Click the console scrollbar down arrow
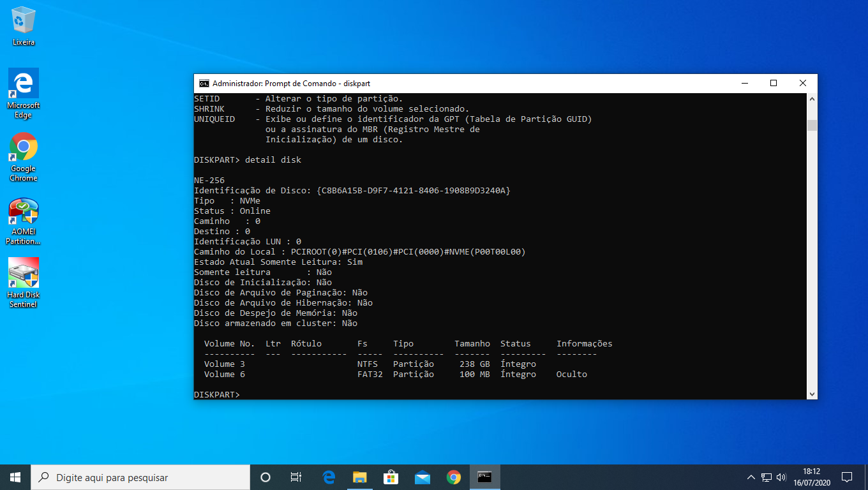This screenshot has height=490, width=868. pyautogui.click(x=812, y=394)
